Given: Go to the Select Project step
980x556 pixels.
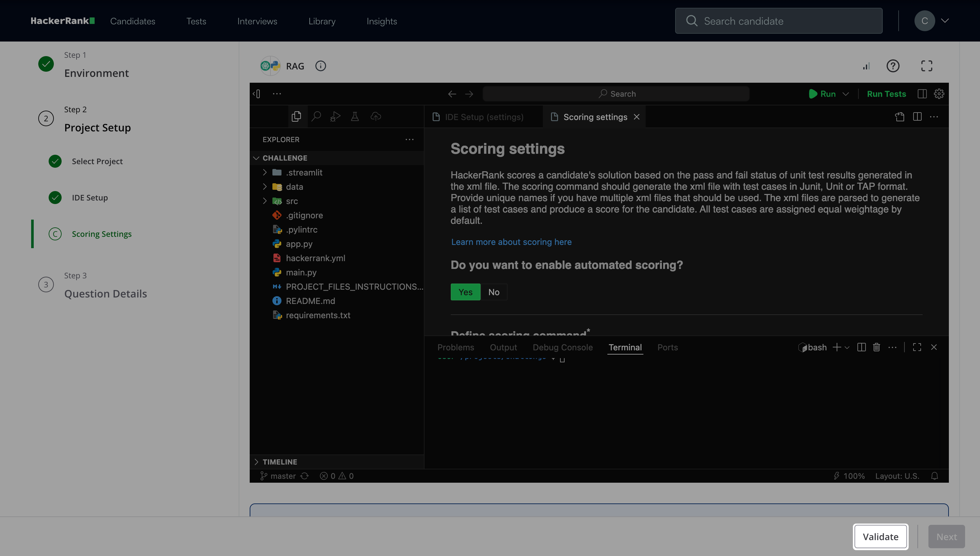Looking at the screenshot, I should pyautogui.click(x=97, y=162).
